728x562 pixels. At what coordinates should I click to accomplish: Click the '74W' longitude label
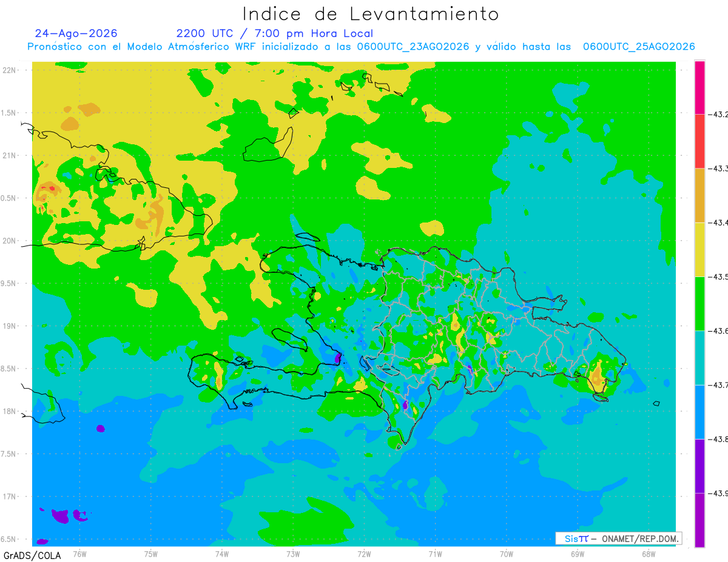pyautogui.click(x=221, y=554)
